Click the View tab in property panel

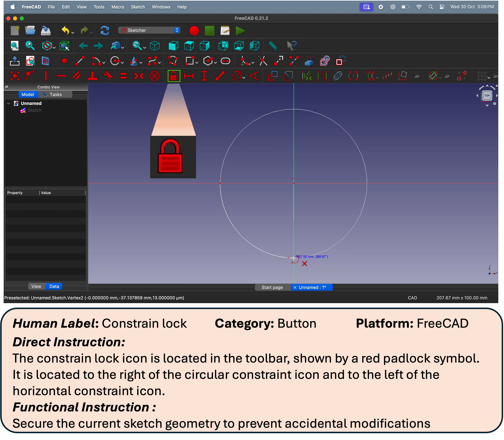(x=36, y=286)
